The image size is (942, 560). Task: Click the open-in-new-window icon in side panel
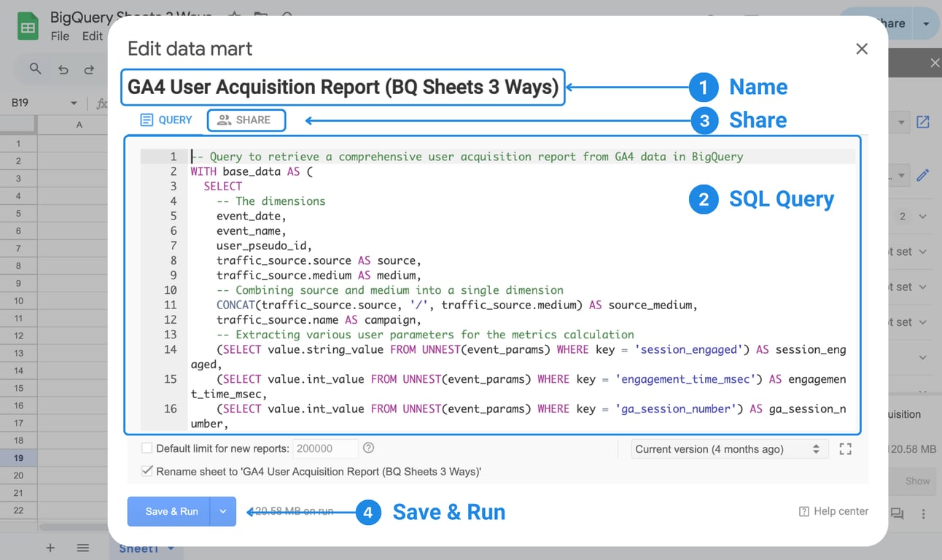click(923, 122)
